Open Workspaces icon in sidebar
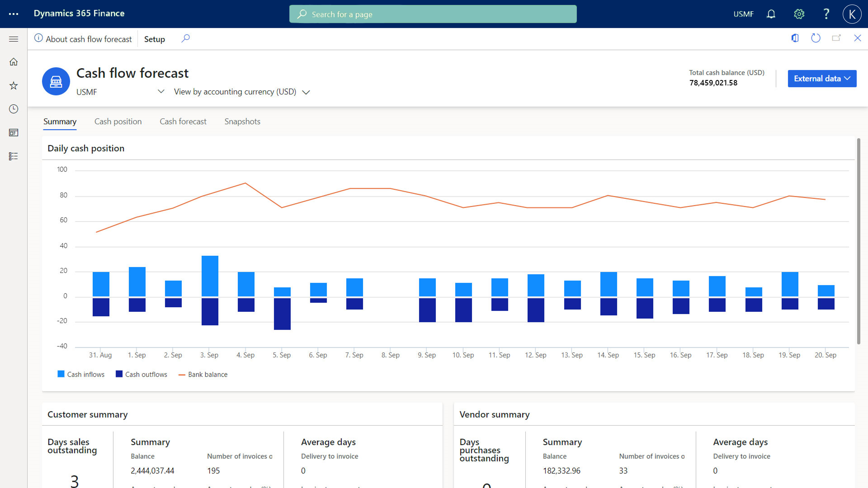 [x=13, y=133]
